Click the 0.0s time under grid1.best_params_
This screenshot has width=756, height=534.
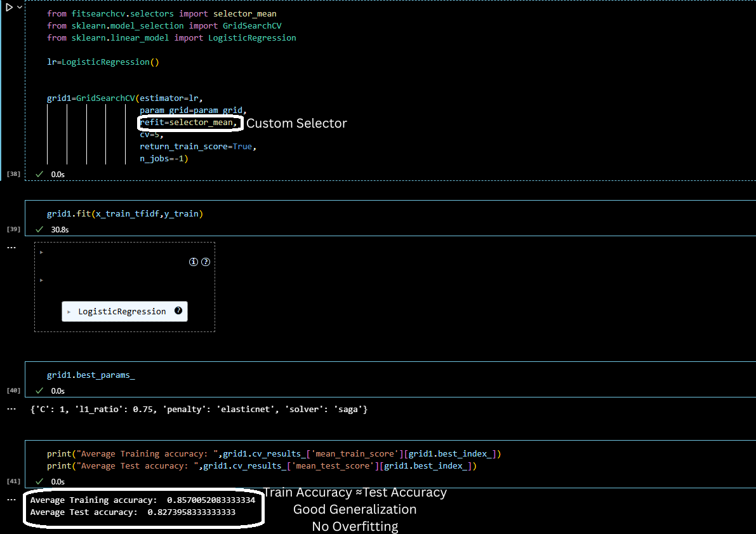58,391
